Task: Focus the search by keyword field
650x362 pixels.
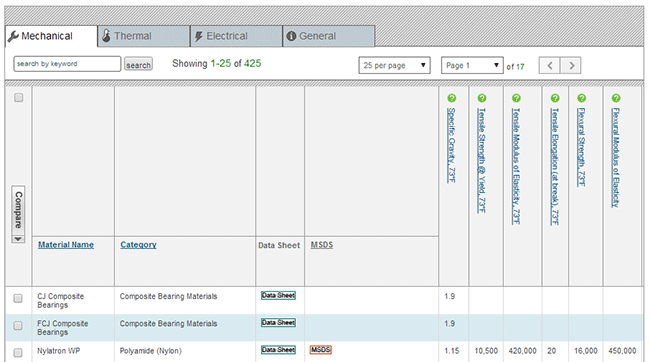Action: 67,64
